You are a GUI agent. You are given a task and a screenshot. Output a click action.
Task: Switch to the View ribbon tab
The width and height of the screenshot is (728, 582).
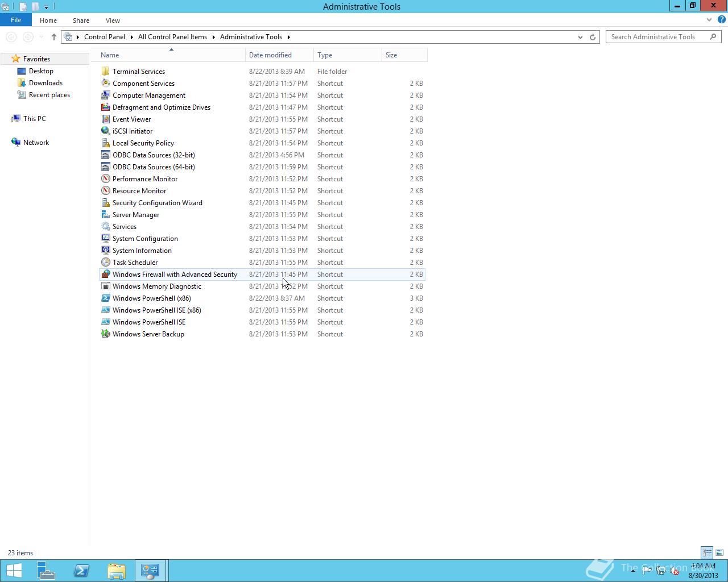tap(113, 20)
